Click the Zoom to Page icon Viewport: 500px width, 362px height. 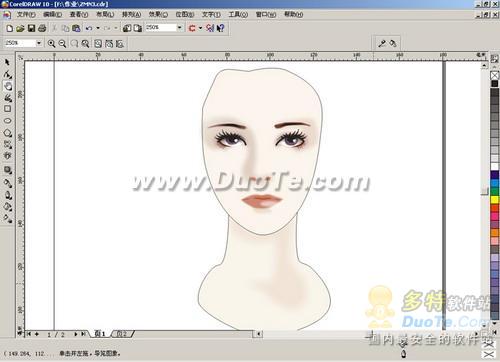(x=98, y=44)
